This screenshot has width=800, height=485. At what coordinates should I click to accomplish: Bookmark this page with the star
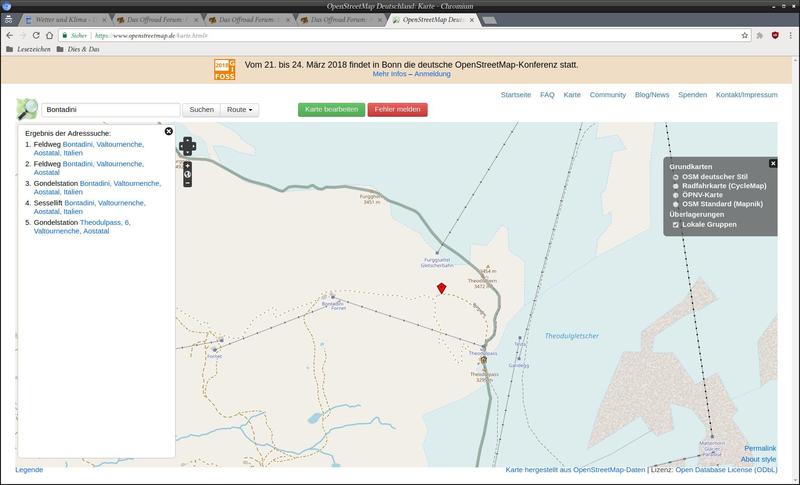coord(744,35)
